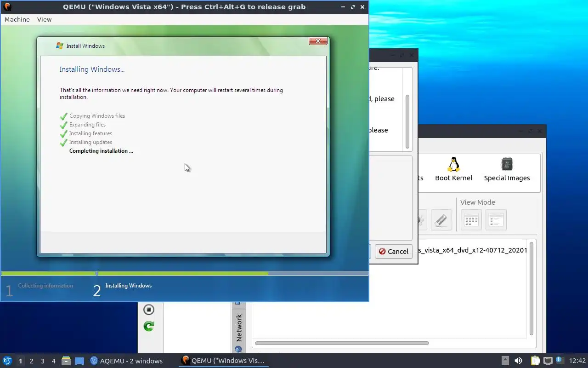The image size is (588, 368).
Task: Click the clock showing 12:42
Action: pyautogui.click(x=577, y=361)
